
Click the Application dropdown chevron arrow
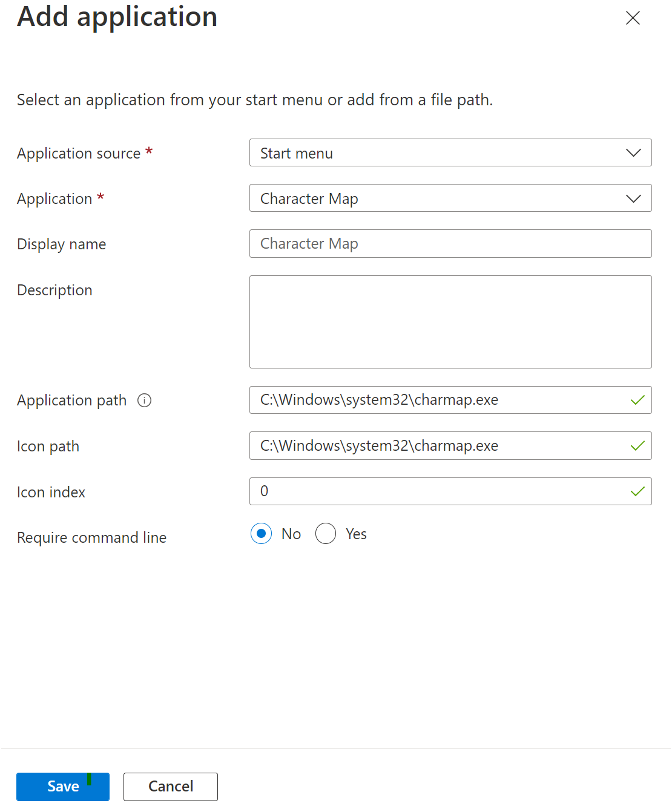point(633,198)
